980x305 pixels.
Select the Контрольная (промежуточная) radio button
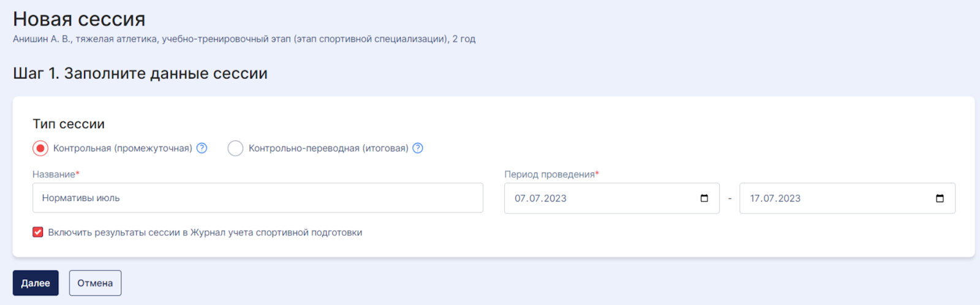[x=40, y=148]
